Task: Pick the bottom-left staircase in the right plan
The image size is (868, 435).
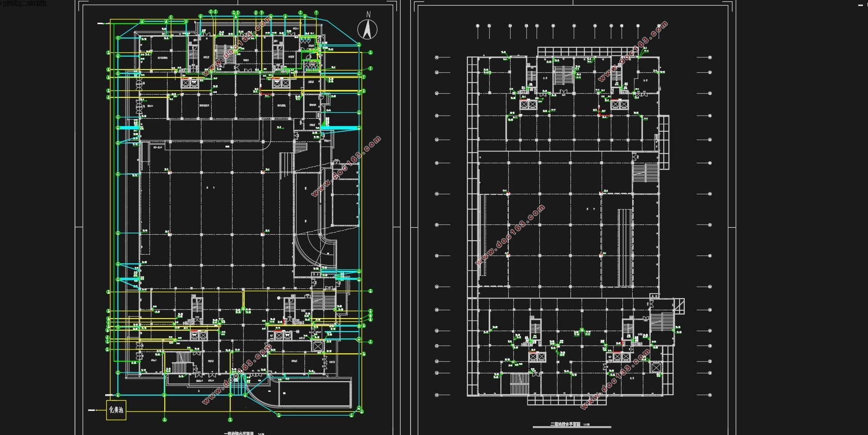Action: (519, 383)
